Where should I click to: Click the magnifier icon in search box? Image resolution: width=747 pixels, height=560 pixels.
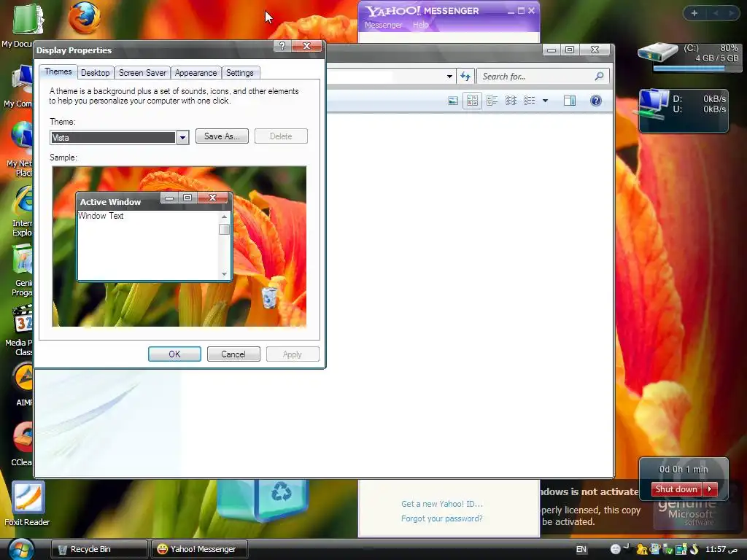[x=600, y=76]
